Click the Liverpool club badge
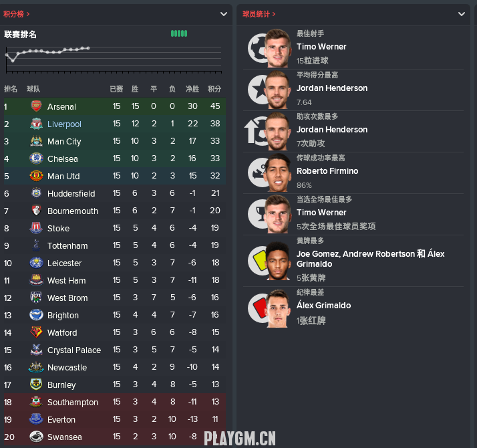This screenshot has height=448, width=477. tap(36, 124)
